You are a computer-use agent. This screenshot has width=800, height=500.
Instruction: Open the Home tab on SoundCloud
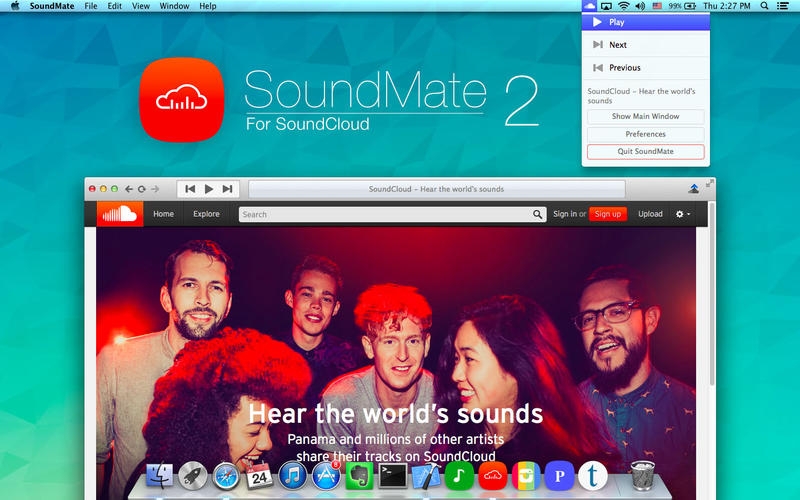pos(163,214)
